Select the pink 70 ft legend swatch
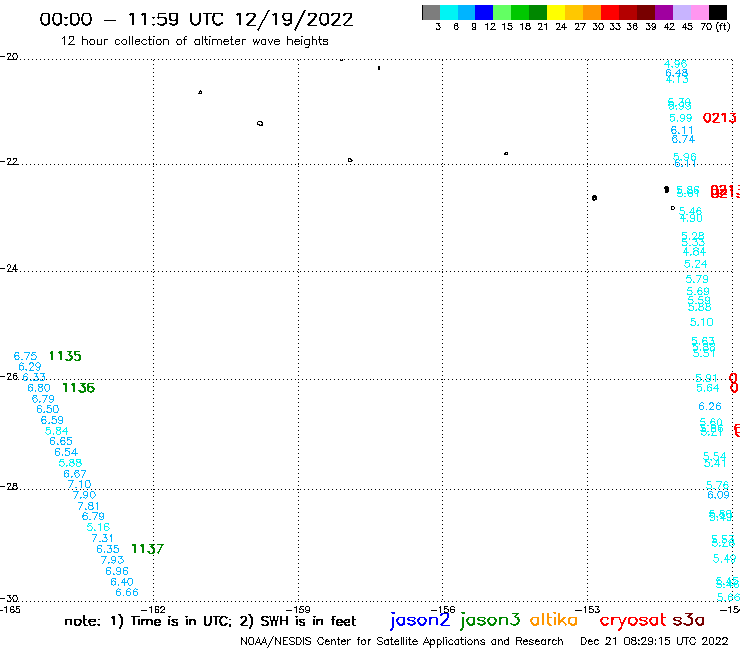This screenshot has width=740, height=650. tap(699, 12)
